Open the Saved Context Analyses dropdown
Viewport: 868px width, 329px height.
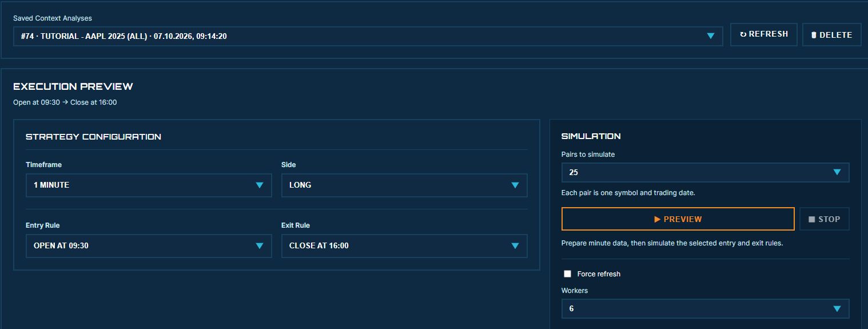pos(368,35)
